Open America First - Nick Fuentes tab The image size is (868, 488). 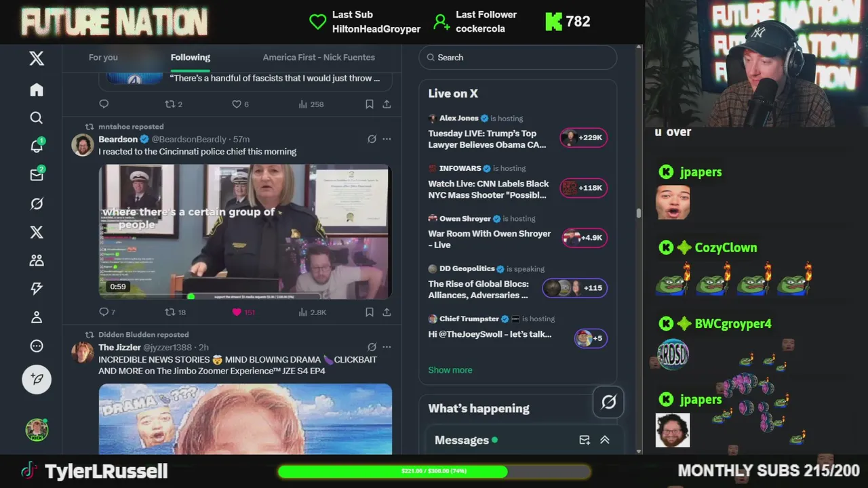coord(319,58)
